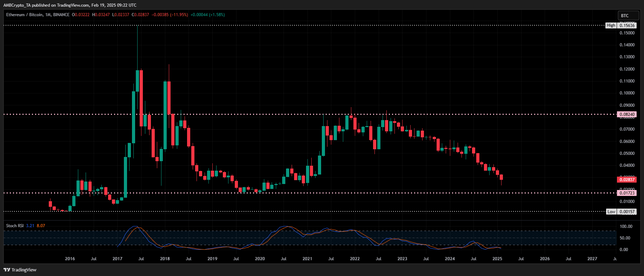Click 50.00 on the Stoch RSI scale
This screenshot has height=276, width=644.
(x=625, y=238)
